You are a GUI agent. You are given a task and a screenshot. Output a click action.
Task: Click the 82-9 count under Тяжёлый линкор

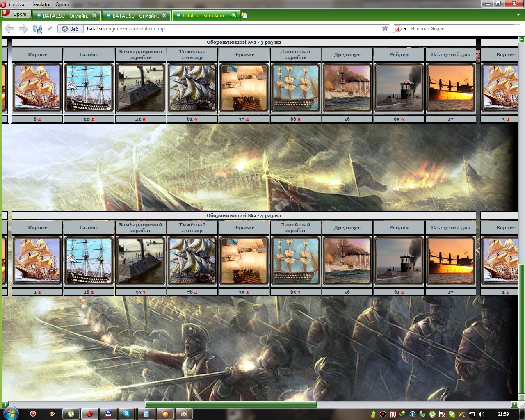click(x=192, y=119)
